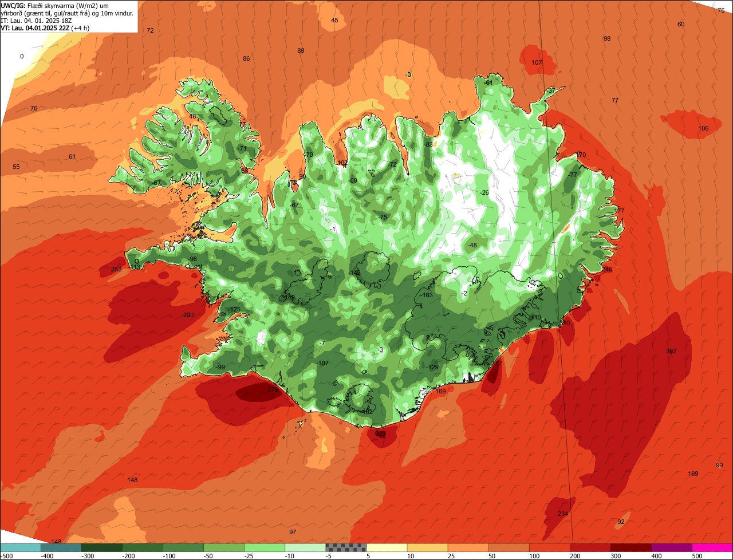Click the '92' value in the bottom right

pyautogui.click(x=621, y=522)
